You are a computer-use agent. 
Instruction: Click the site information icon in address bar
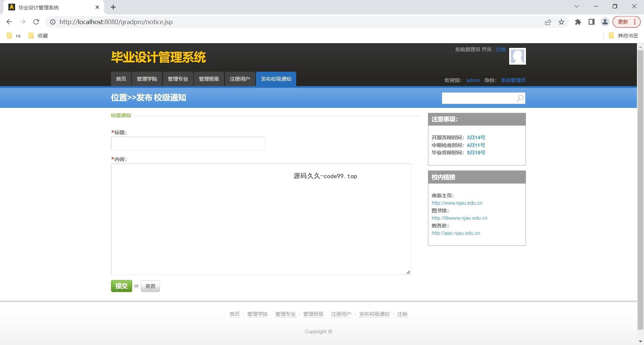[x=53, y=22]
